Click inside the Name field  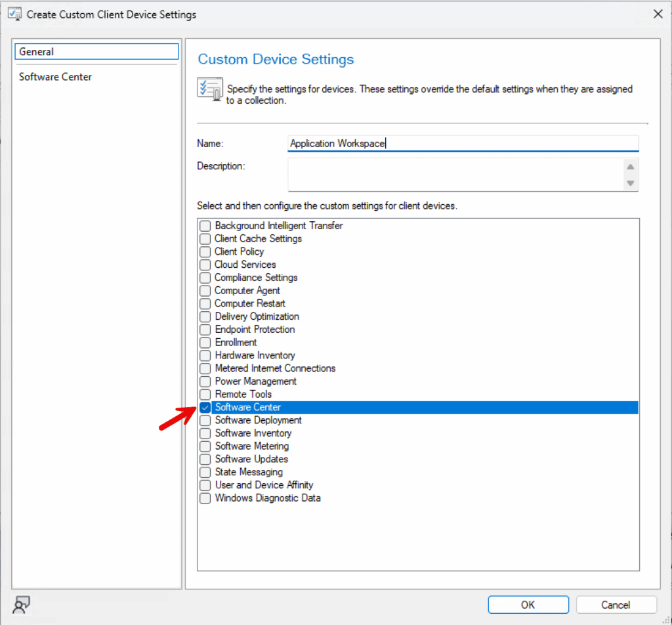click(459, 143)
